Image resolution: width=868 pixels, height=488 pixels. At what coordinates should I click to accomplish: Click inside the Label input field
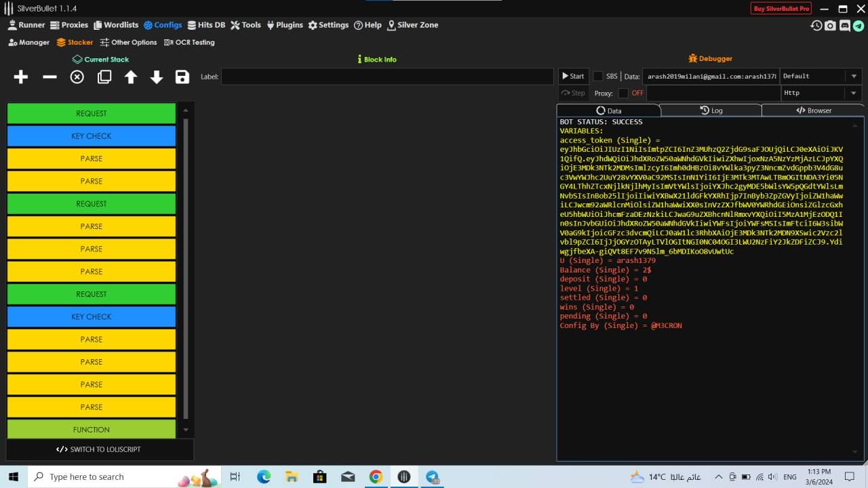click(x=387, y=77)
